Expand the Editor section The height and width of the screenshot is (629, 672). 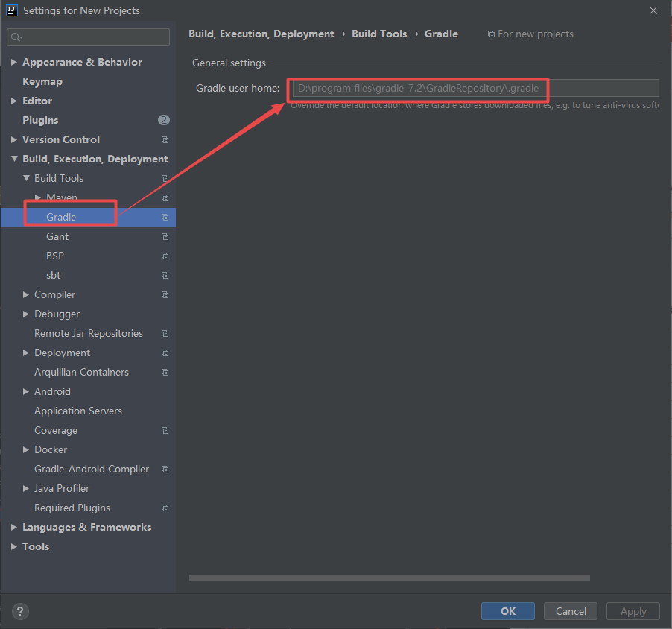(x=13, y=101)
